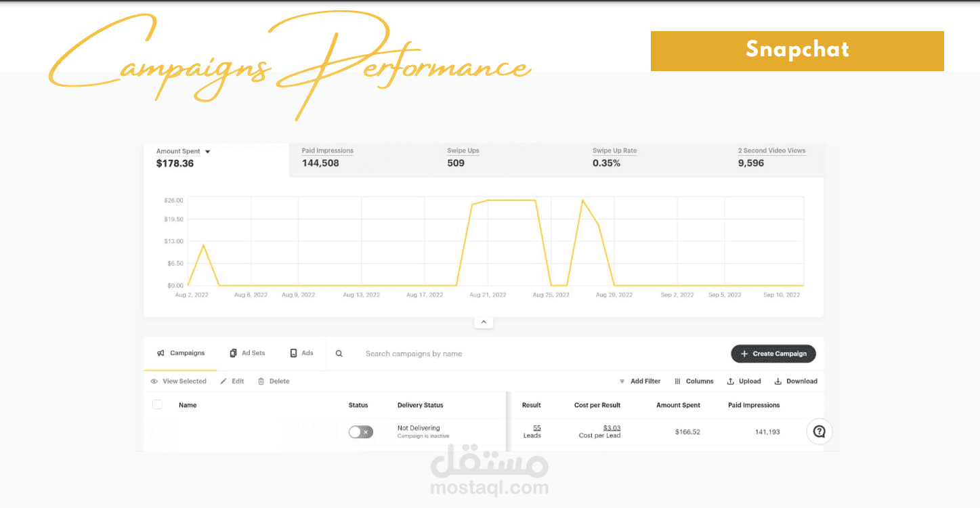Sort by the Amount Spent column header
This screenshot has height=508, width=980.
(x=679, y=405)
